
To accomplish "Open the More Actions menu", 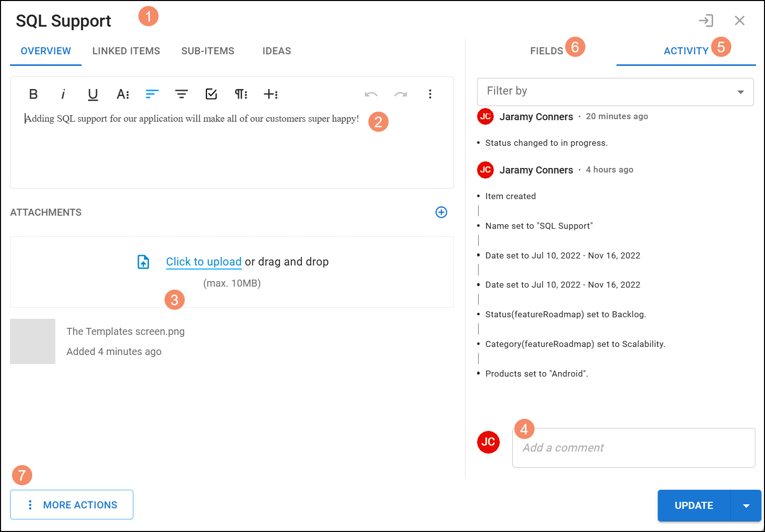I will click(x=71, y=505).
